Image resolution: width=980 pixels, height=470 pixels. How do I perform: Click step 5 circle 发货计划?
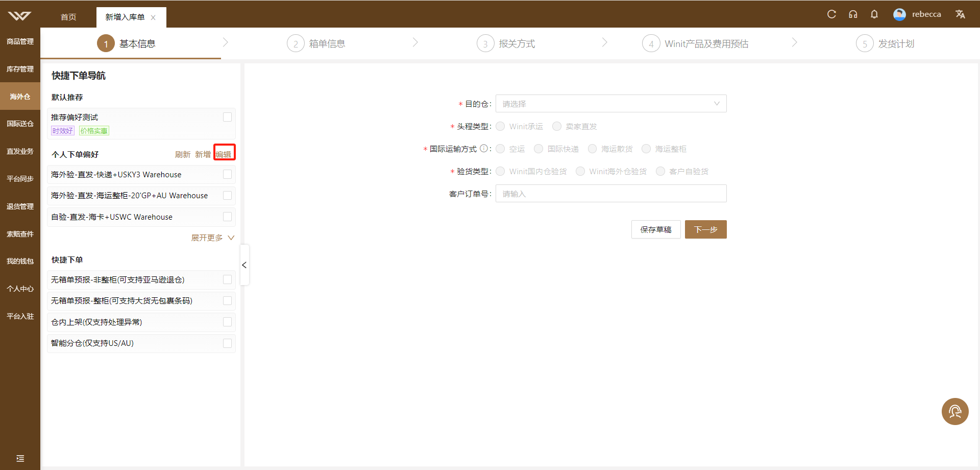coord(865,44)
